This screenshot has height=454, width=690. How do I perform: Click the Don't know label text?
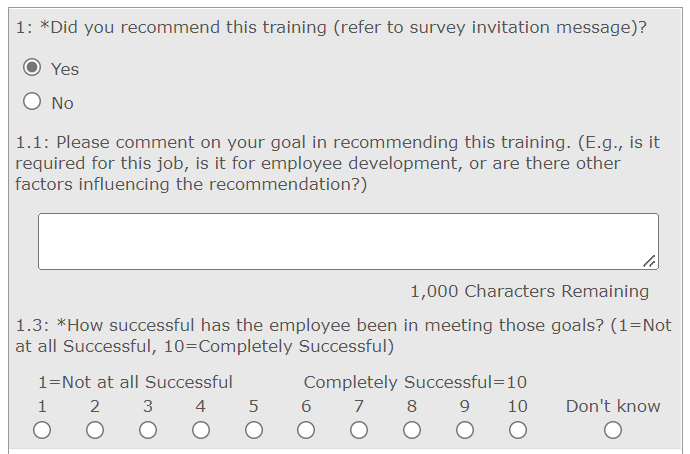[x=613, y=406]
